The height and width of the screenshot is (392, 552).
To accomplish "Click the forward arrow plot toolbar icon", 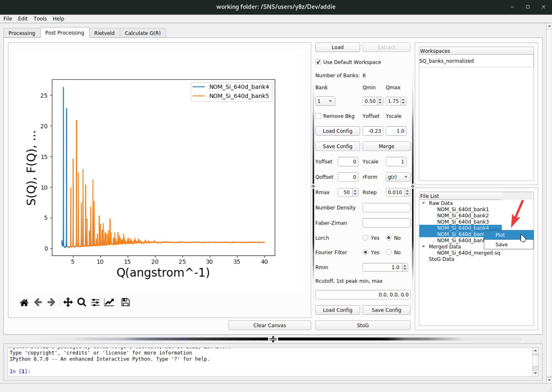I will (x=51, y=302).
